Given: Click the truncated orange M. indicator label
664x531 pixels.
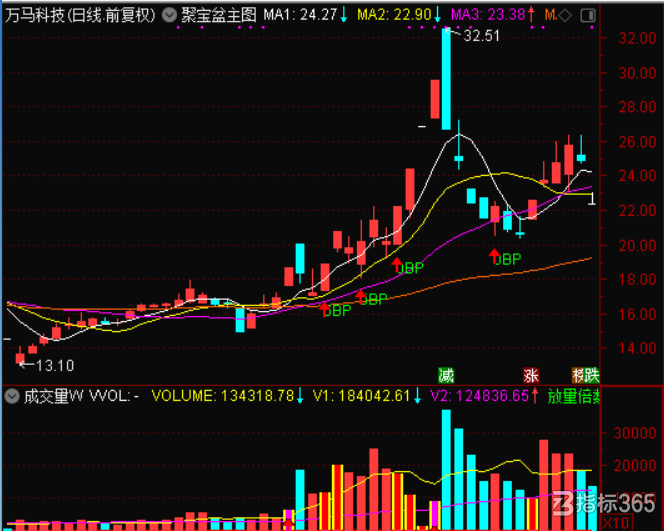Looking at the screenshot, I should coord(551,16).
